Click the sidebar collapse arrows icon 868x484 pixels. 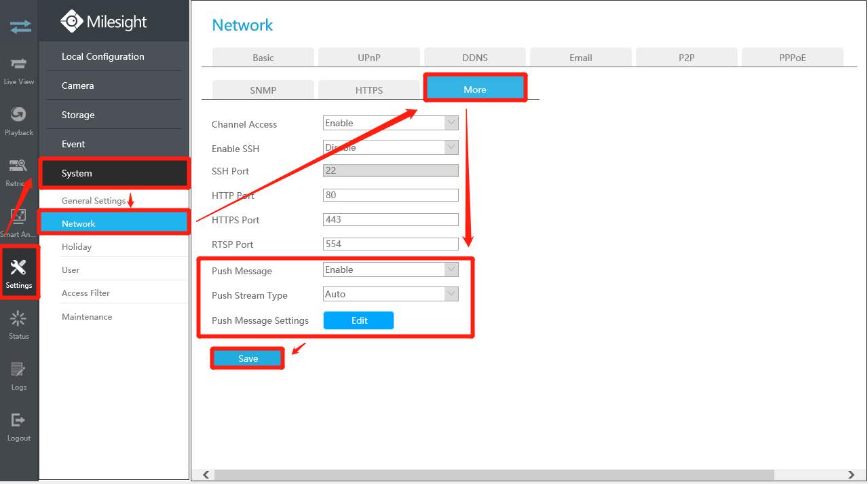coord(20,26)
